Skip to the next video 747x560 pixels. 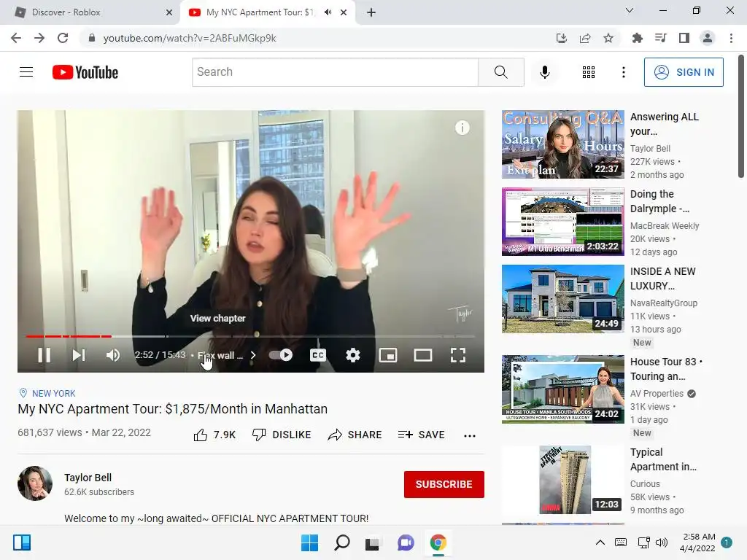tap(79, 355)
